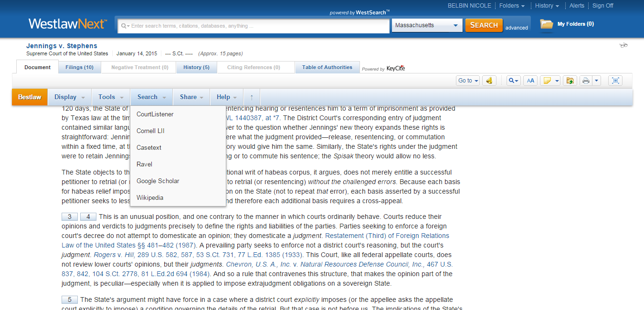Add a yellow sticky note
Image resolution: width=644 pixels, height=310 pixels.
point(547,81)
